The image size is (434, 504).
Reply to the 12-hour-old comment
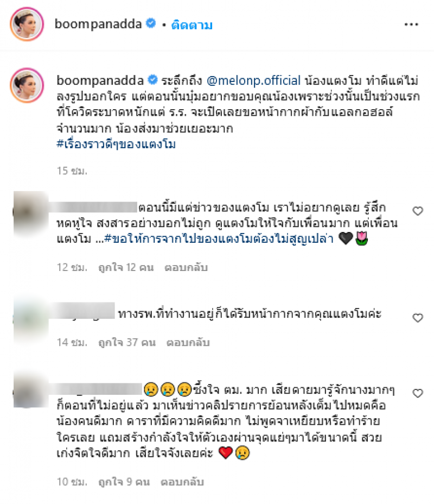click(186, 267)
